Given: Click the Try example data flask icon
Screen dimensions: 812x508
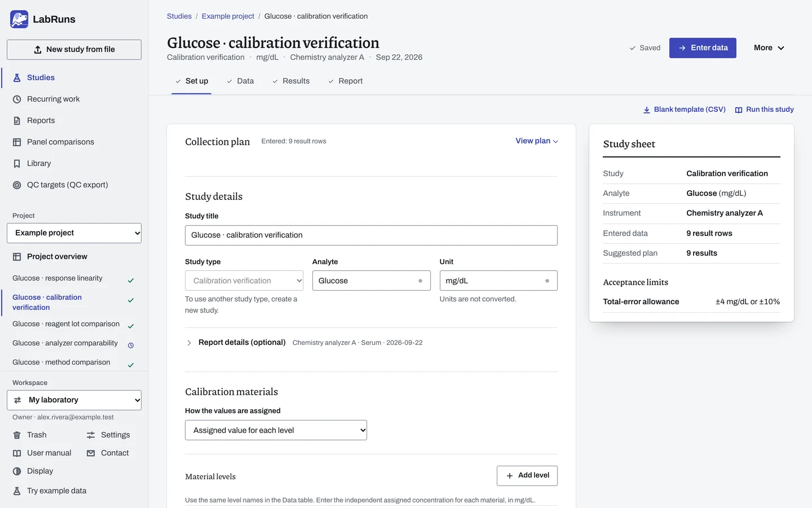Looking at the screenshot, I should (x=17, y=491).
